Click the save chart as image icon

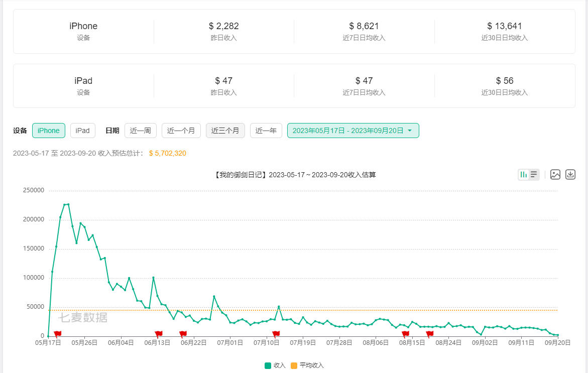click(555, 175)
